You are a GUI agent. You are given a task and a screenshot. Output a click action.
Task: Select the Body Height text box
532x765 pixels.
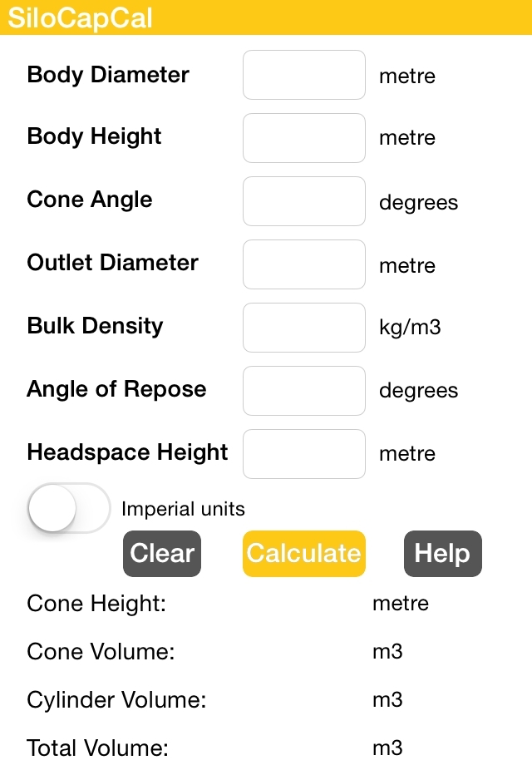click(x=303, y=138)
